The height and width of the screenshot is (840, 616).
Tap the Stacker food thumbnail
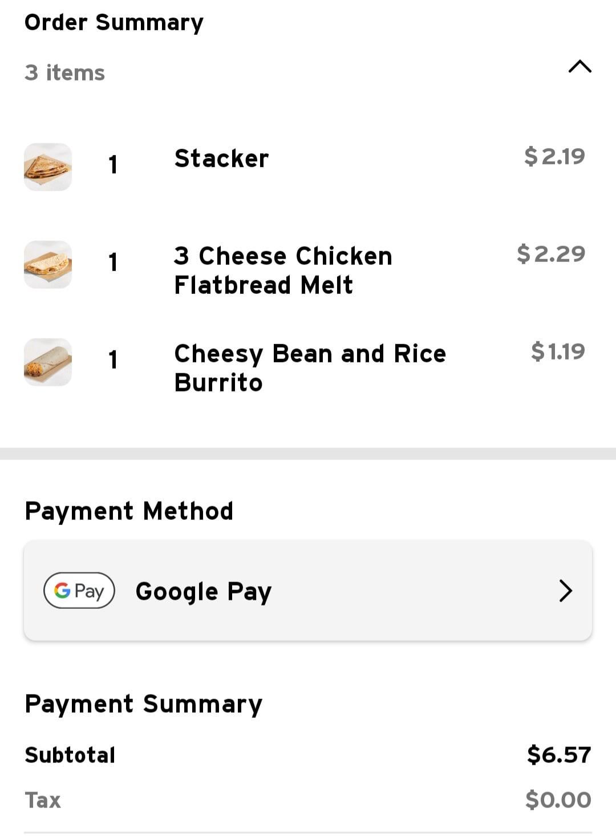48,167
